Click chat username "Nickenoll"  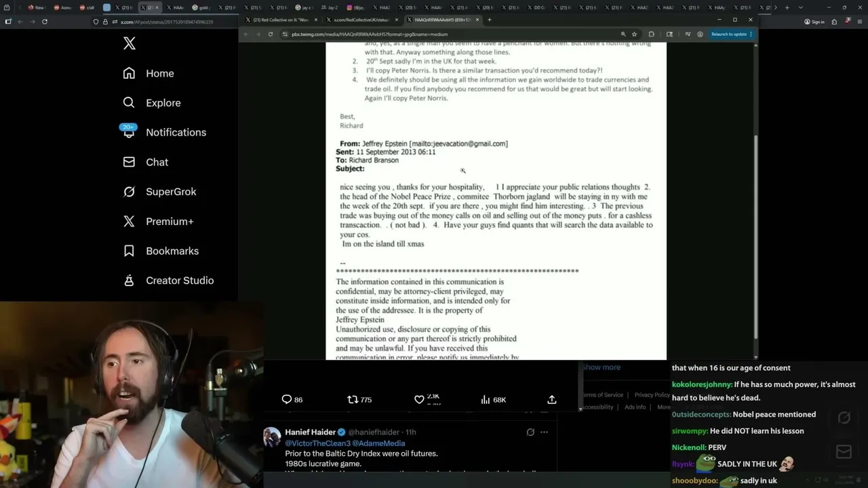pos(688,447)
